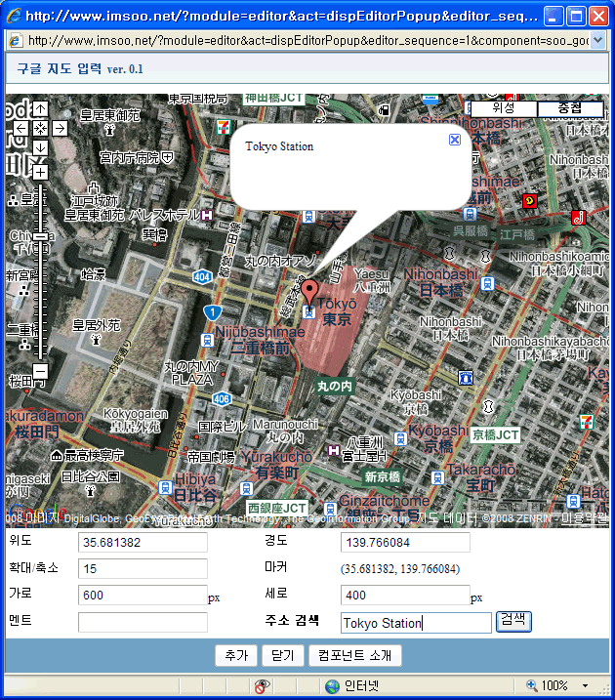Click the center map return button

(41, 129)
